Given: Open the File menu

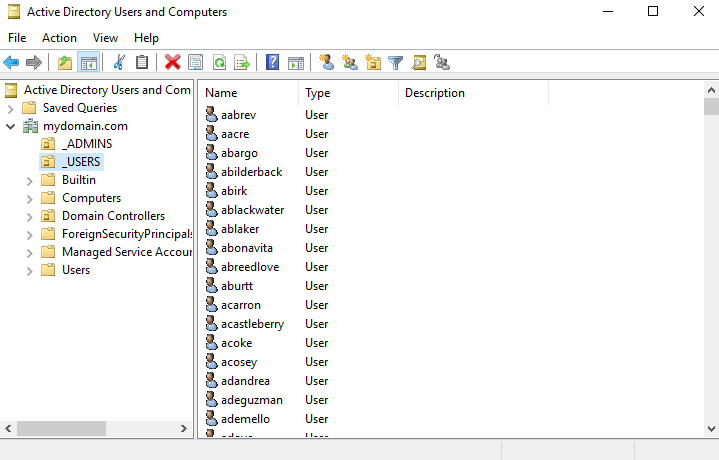Looking at the screenshot, I should tap(17, 38).
